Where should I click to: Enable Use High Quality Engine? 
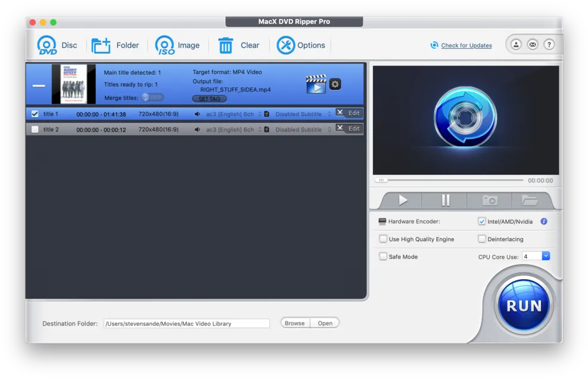(x=383, y=239)
